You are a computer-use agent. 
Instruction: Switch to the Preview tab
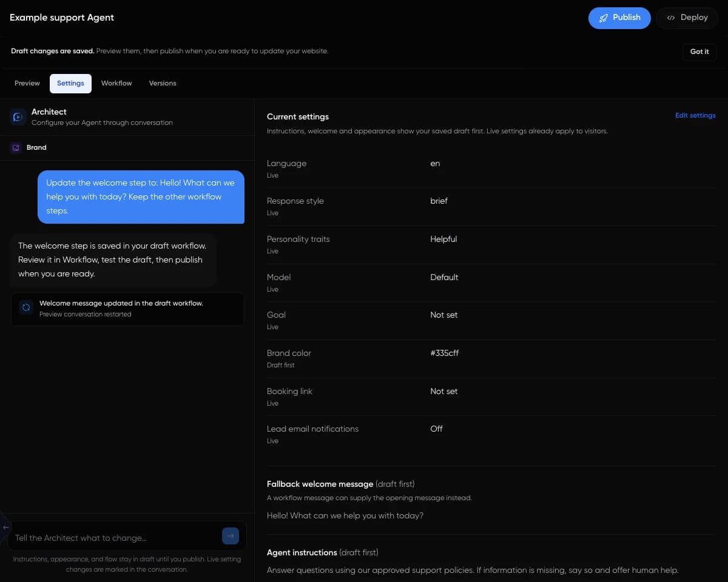pyautogui.click(x=27, y=83)
